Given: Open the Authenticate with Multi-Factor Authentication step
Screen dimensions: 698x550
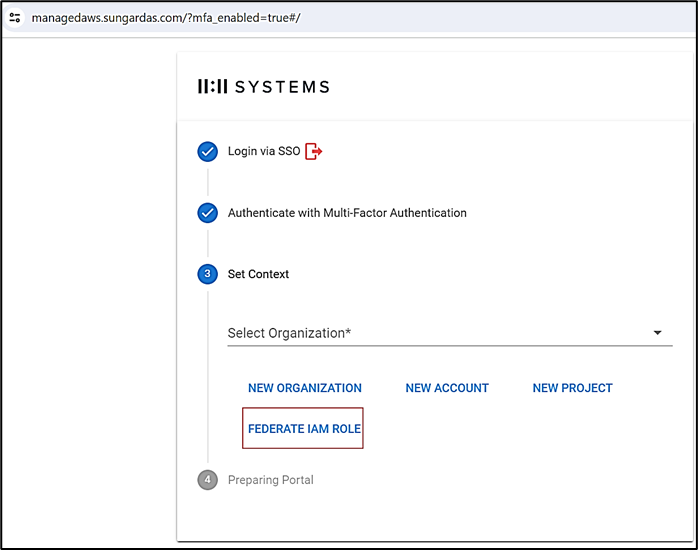Looking at the screenshot, I should (x=347, y=213).
